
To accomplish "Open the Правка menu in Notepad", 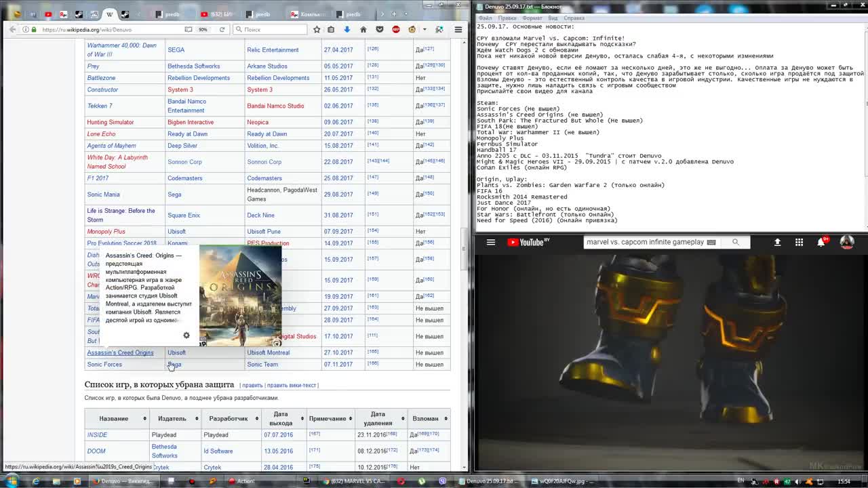I will click(x=507, y=18).
